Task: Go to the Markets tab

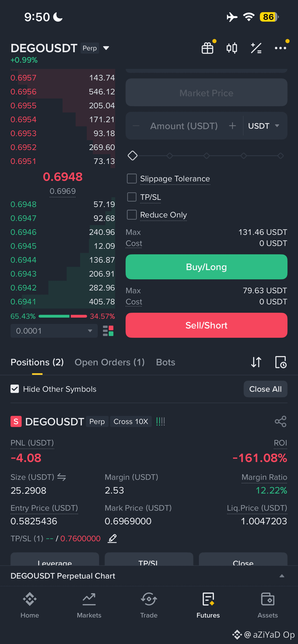Action: point(89,606)
